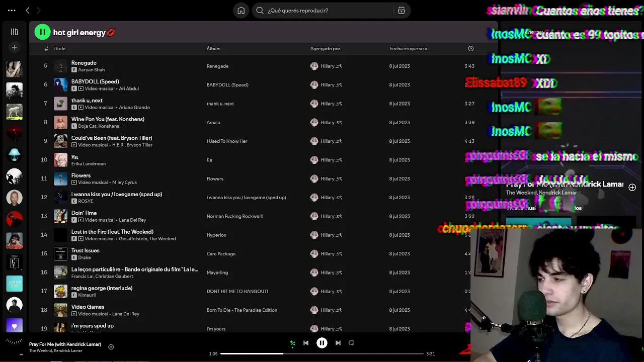Click the Renegade album cover thumbnail
The height and width of the screenshot is (362, 644).
pyautogui.click(x=60, y=66)
